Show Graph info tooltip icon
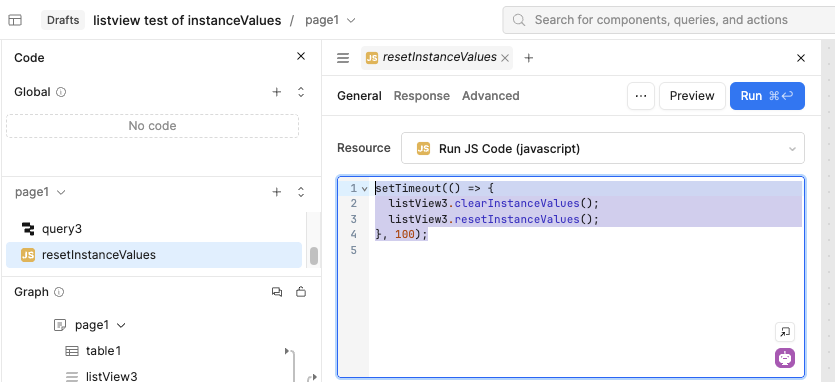 [59, 292]
